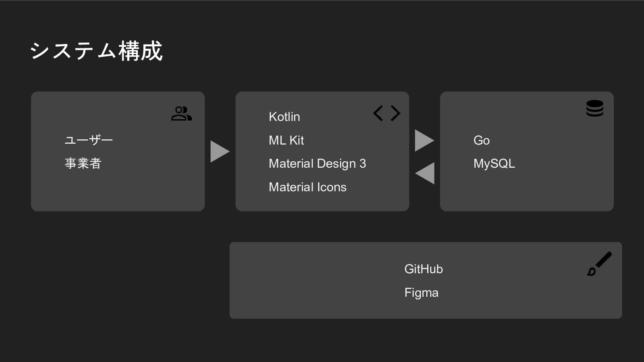
Task: Click the users group icon
Action: tap(181, 114)
